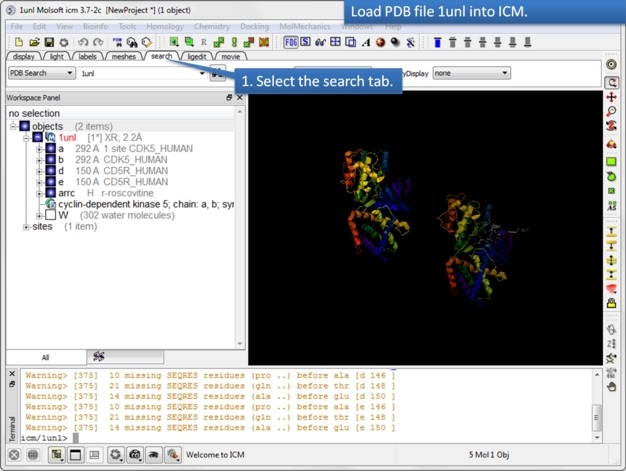The height and width of the screenshot is (476, 626).
Task: Toggle display box for chain a
Action: point(50,149)
